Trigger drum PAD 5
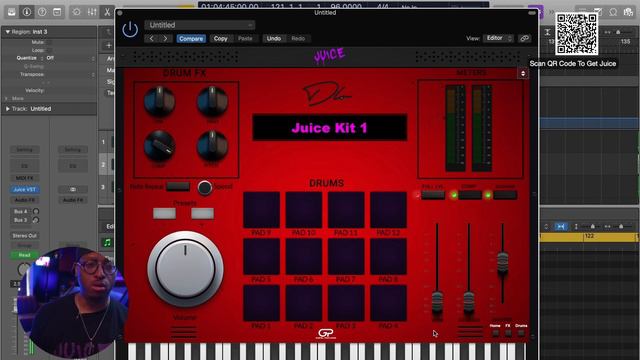This screenshot has width=640, height=360. point(261,257)
